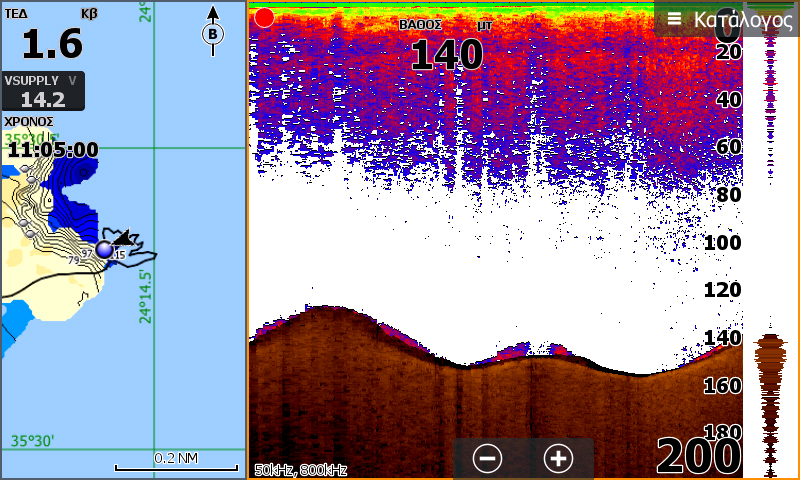The image size is (800, 480).
Task: Click the 0.2 NM chart scale bar
Action: 177,463
